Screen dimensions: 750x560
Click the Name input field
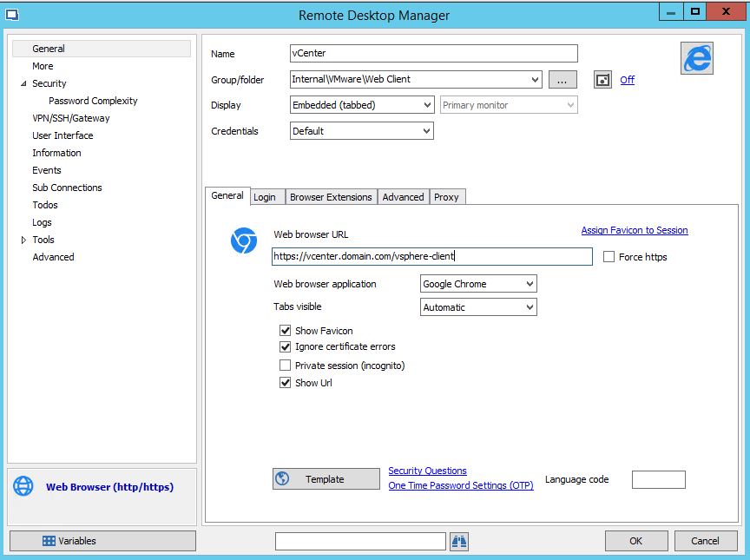(x=434, y=53)
